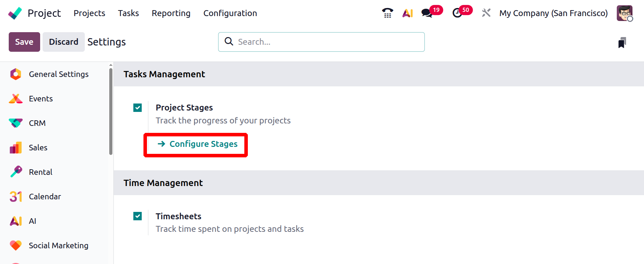The width and height of the screenshot is (644, 264).
Task: Open the Reporting menu
Action: point(171,13)
